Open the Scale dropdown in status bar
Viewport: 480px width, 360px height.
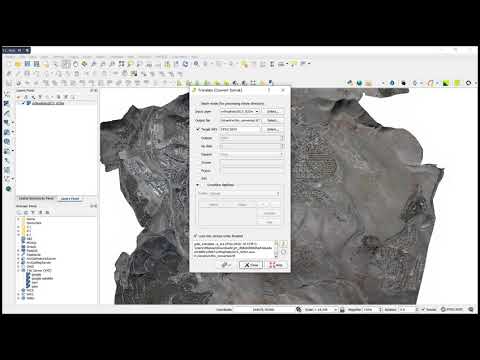(x=336, y=309)
